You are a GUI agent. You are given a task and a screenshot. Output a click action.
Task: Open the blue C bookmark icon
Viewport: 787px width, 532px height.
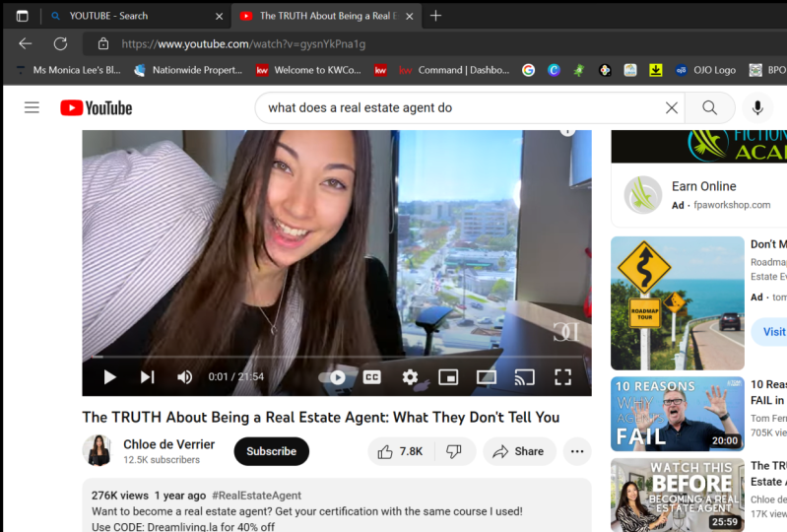[x=554, y=70]
